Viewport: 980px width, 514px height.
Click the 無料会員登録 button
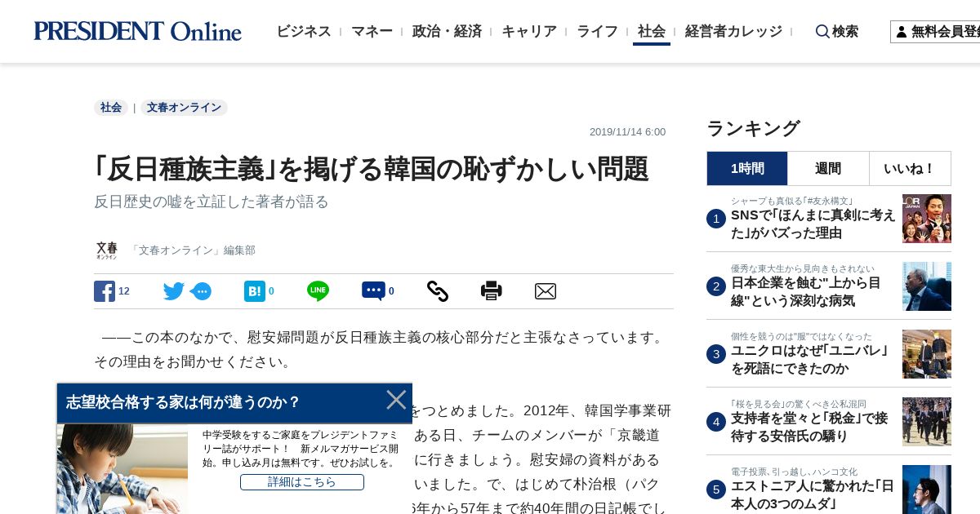(935, 32)
